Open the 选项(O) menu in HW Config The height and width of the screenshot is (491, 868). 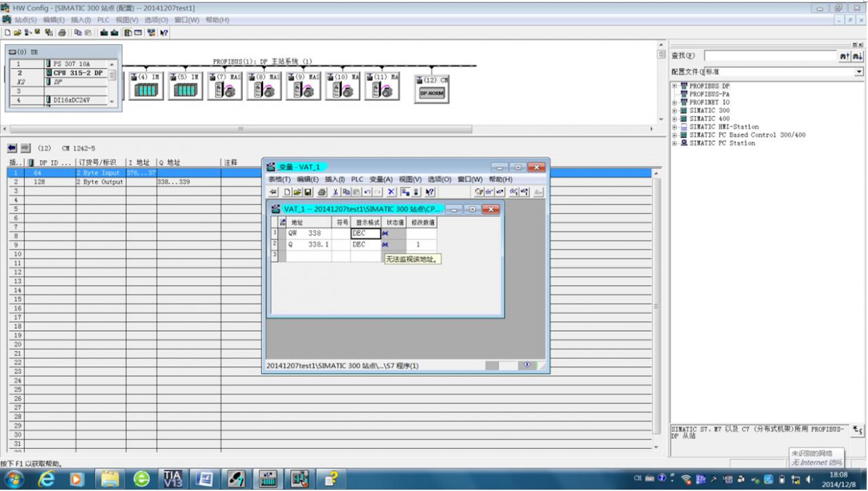[156, 20]
